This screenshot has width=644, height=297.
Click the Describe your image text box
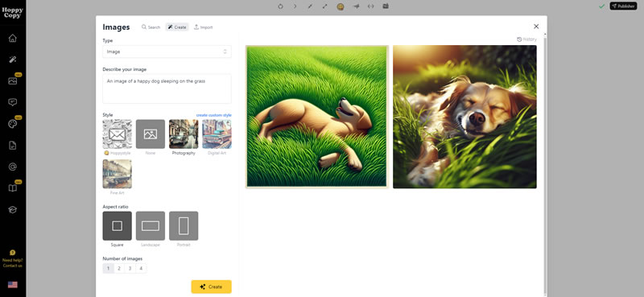(x=167, y=89)
